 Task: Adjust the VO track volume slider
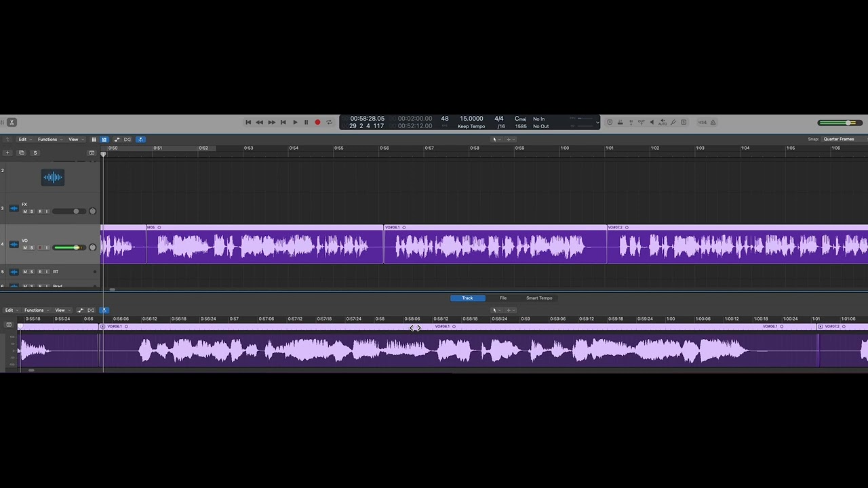click(69, 247)
